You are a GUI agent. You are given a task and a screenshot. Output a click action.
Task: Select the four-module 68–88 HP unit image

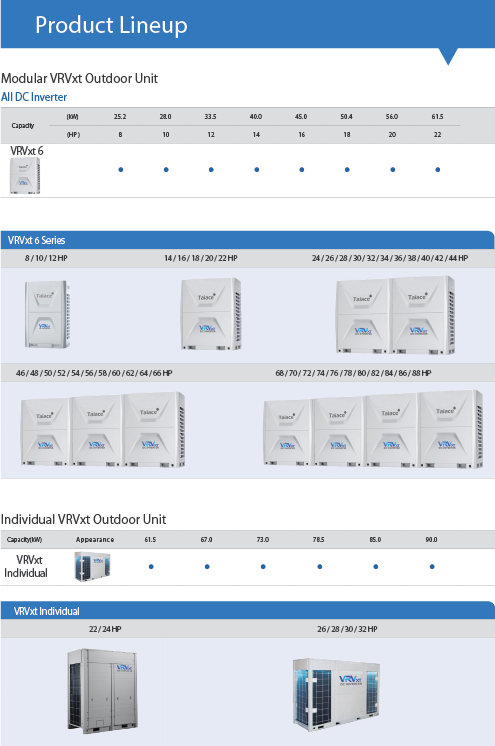click(373, 430)
